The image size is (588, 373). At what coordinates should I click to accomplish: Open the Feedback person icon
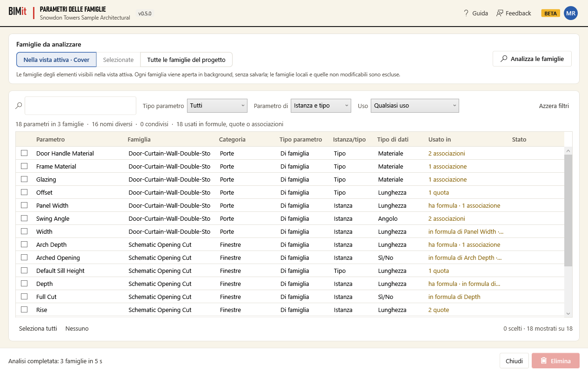500,13
